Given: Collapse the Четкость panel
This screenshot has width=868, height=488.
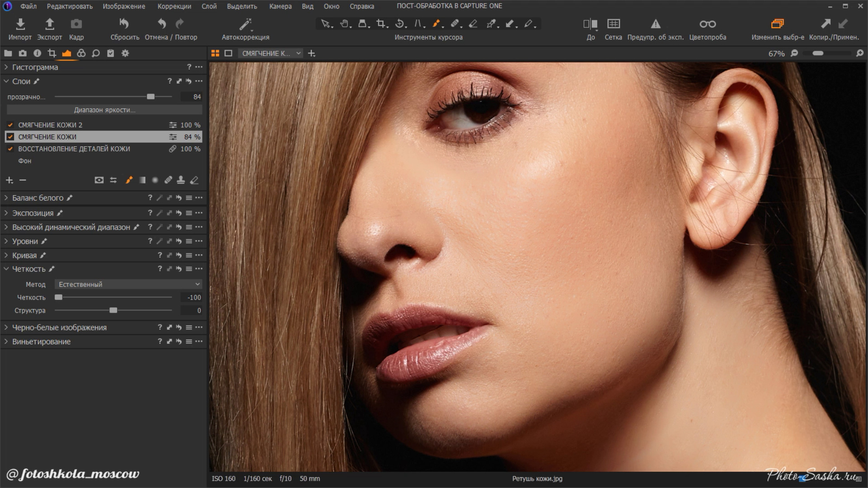Looking at the screenshot, I should (x=6, y=269).
